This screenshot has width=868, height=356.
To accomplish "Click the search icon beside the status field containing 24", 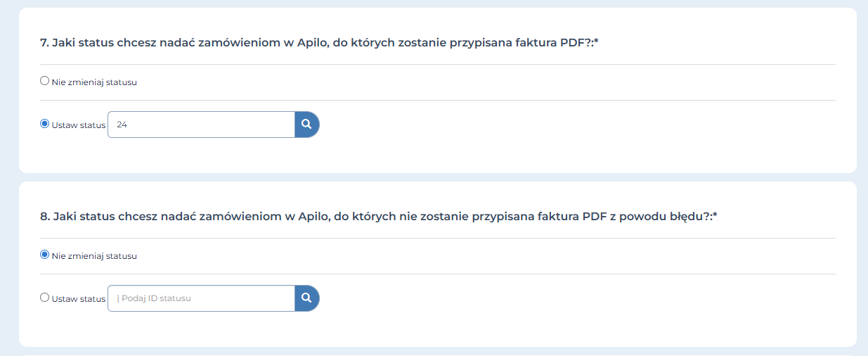I will point(306,125).
